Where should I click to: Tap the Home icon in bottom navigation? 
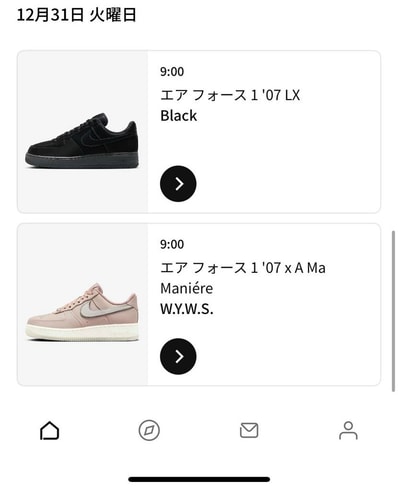pos(49,430)
